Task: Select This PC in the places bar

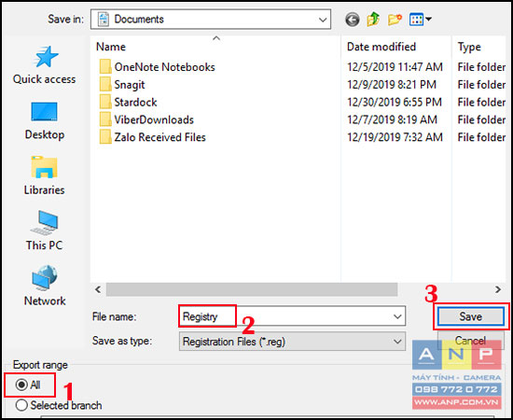Action: (x=45, y=231)
